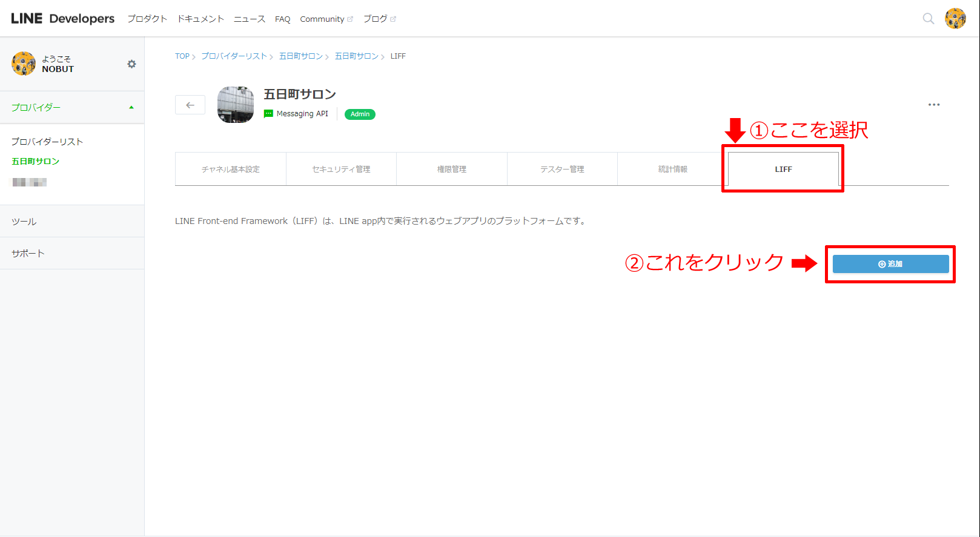
Task: Click the Messaging API label
Action: point(302,114)
